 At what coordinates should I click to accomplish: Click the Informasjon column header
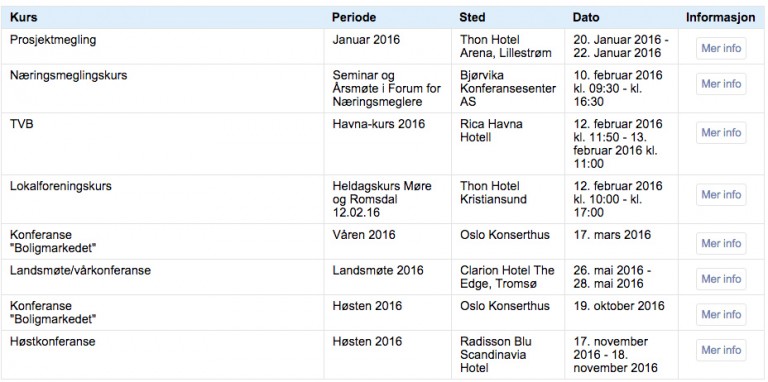(x=720, y=18)
